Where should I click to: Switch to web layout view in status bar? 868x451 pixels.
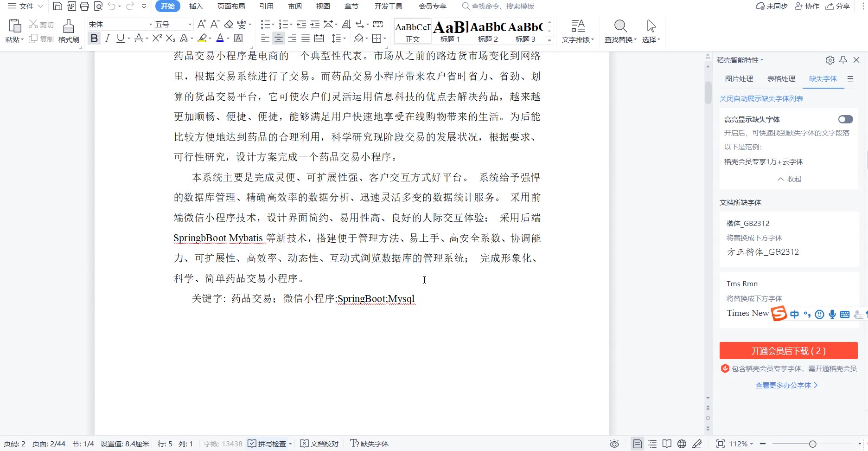(x=682, y=444)
